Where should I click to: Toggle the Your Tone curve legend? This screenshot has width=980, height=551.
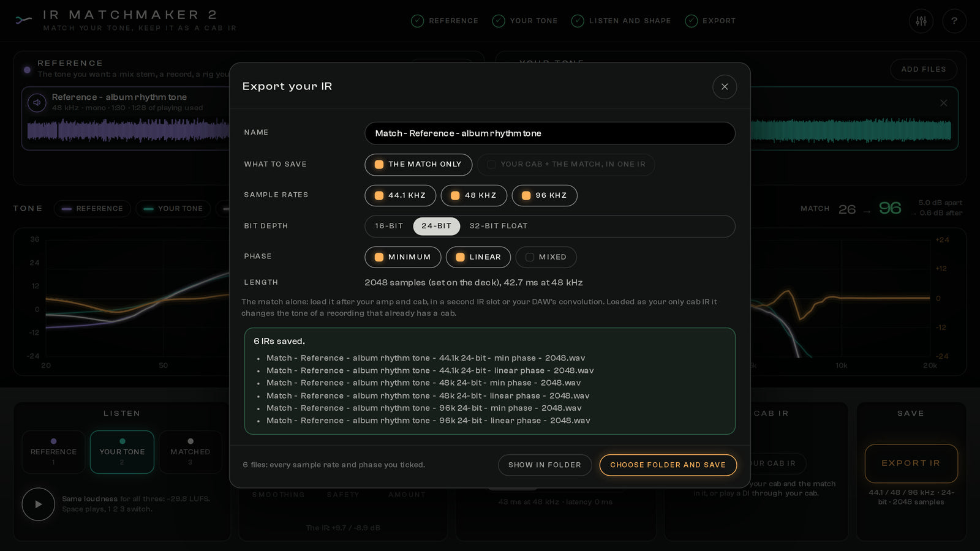173,209
